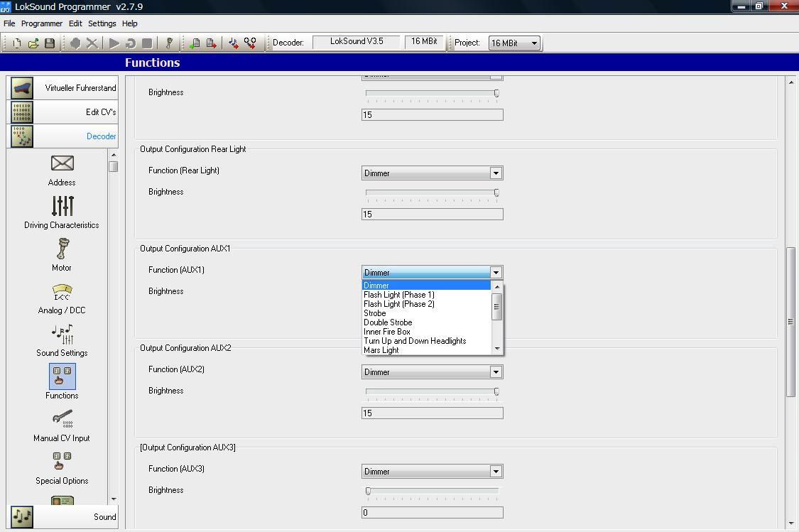The image size is (799, 532).
Task: Choose Dimmer in the AUX1 list
Action: click(x=427, y=286)
